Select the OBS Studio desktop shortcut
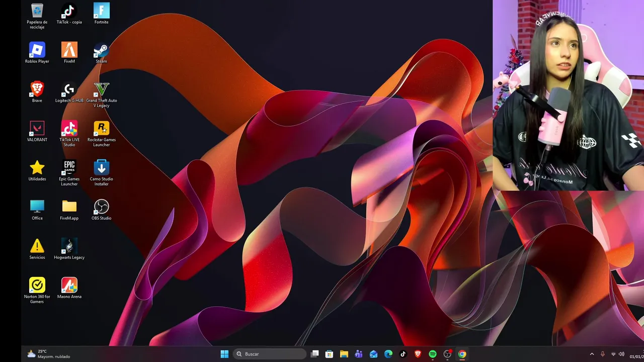This screenshot has height=362, width=644. click(101, 210)
